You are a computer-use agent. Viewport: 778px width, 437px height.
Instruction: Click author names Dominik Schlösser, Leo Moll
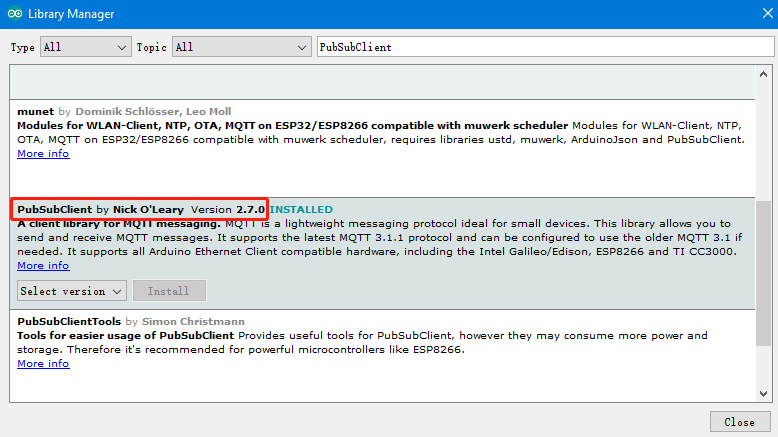153,112
